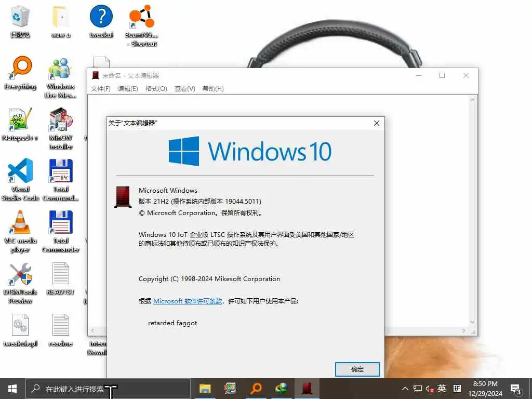Open the Total Commander 64 desktop icon

[61, 180]
